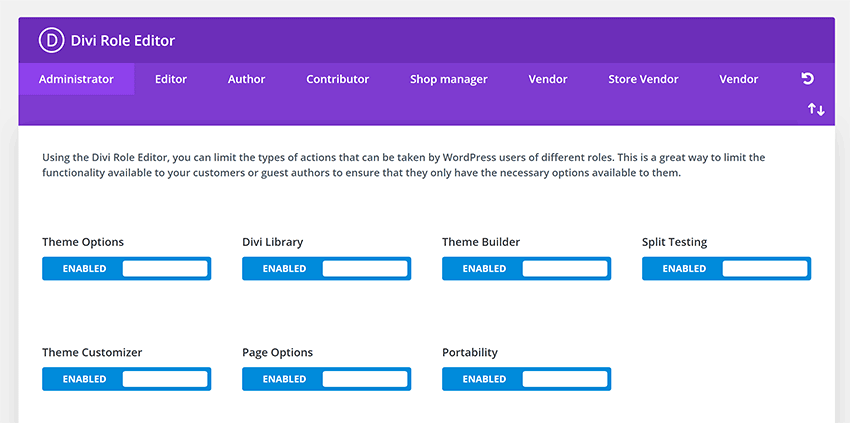Switch to the Editor tab

(x=171, y=79)
